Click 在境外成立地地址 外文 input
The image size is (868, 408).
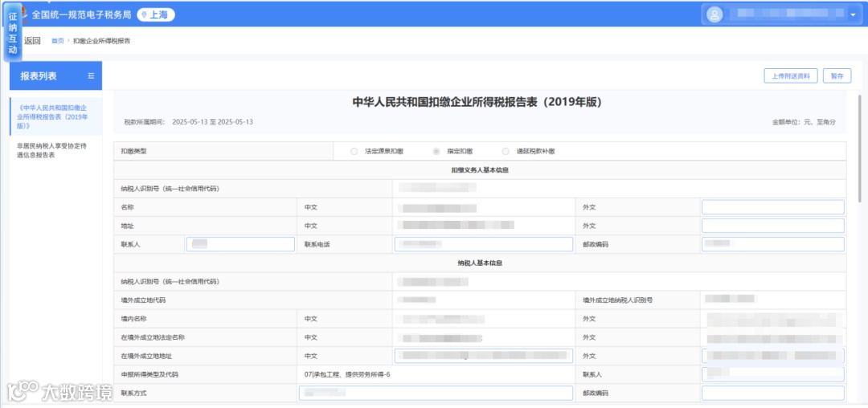(x=773, y=356)
